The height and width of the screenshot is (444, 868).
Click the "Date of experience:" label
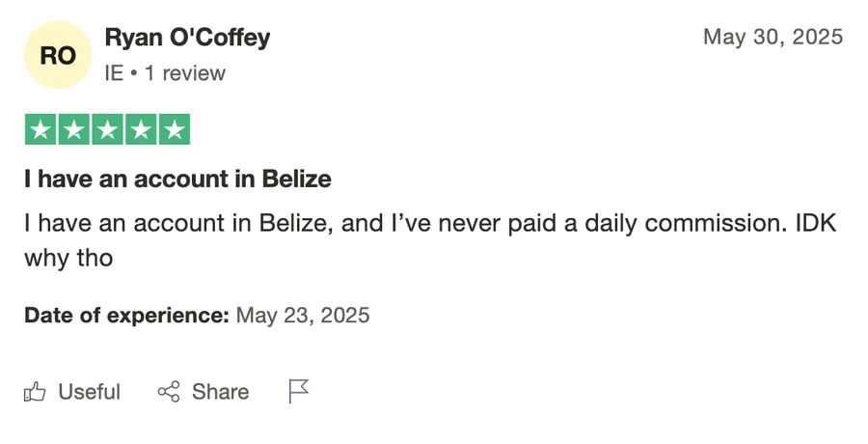pos(126,316)
